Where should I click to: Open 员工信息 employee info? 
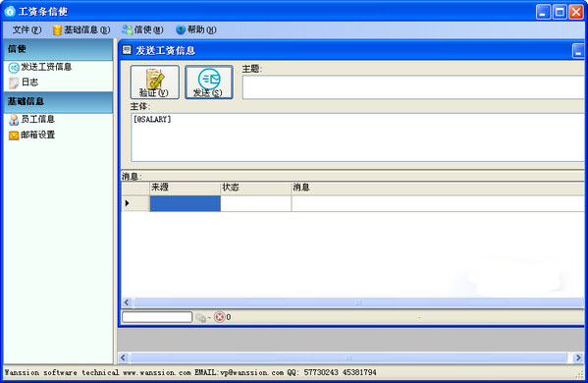click(x=37, y=119)
